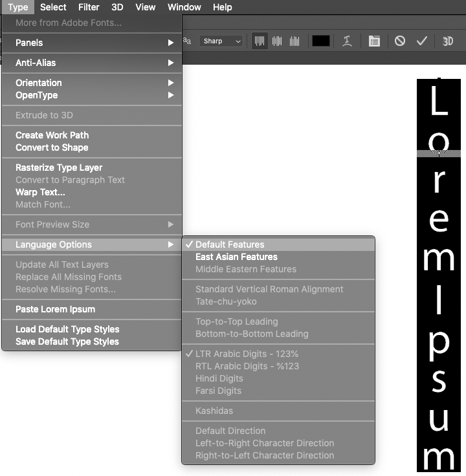Click the letter p in vertical text
This screenshot has height=476, width=466.
click(x=439, y=345)
